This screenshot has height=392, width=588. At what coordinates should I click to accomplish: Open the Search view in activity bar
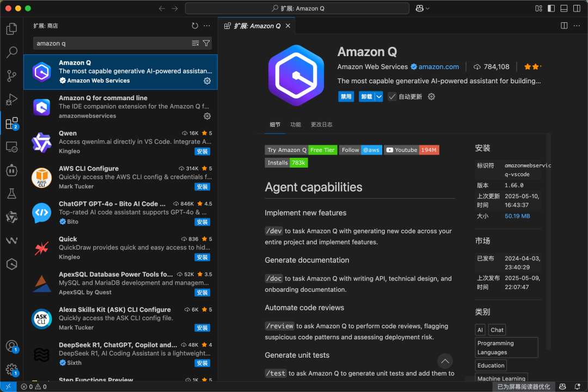tap(11, 52)
